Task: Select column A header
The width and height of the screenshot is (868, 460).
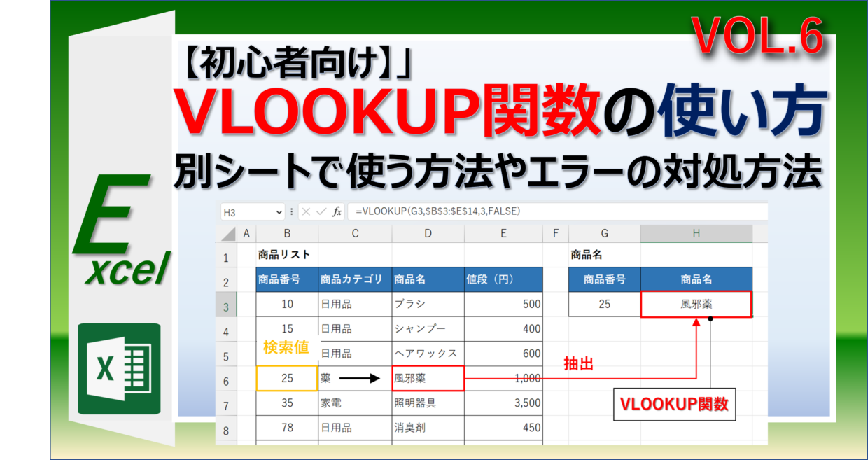Action: coord(246,234)
